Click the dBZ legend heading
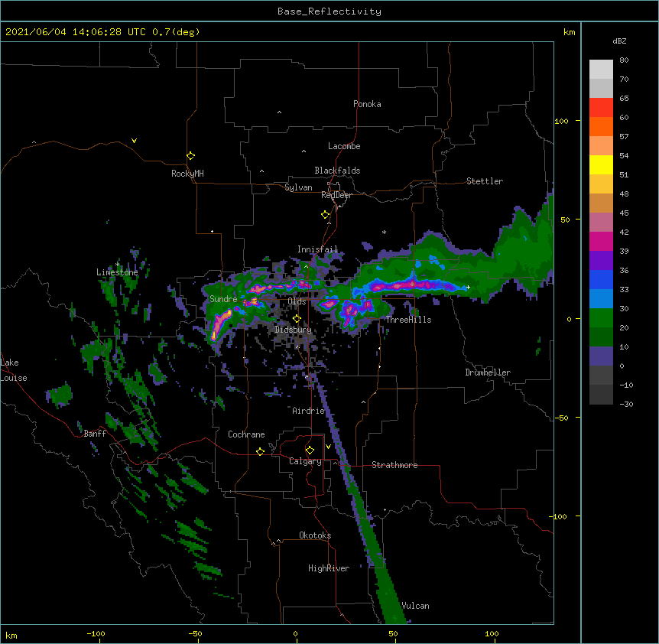Viewport: 659px width, 644px height. [x=619, y=41]
